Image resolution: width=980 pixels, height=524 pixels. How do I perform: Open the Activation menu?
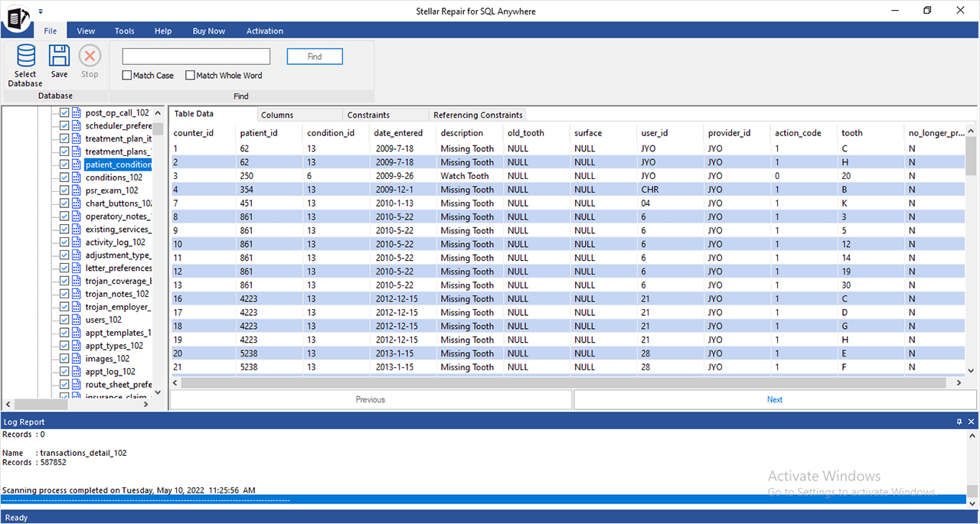265,31
